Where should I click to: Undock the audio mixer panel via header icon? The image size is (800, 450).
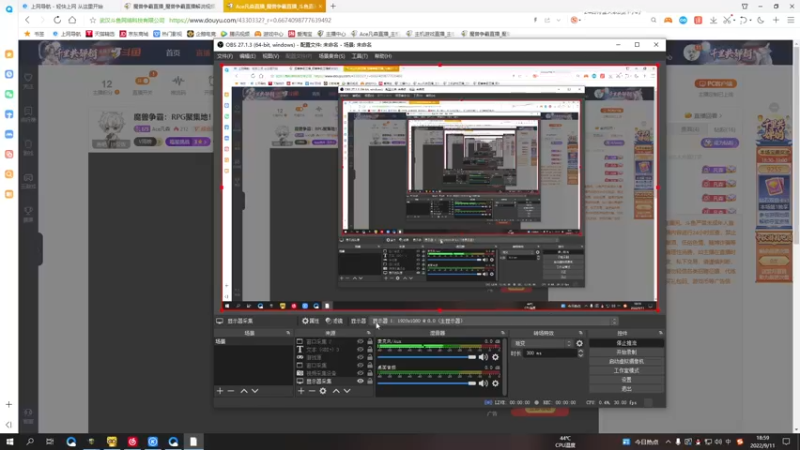point(503,333)
